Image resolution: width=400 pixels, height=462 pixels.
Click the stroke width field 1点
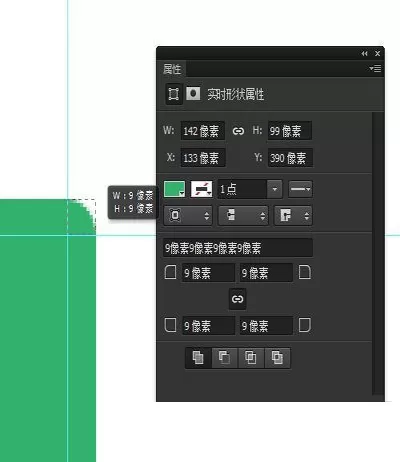[242, 189]
